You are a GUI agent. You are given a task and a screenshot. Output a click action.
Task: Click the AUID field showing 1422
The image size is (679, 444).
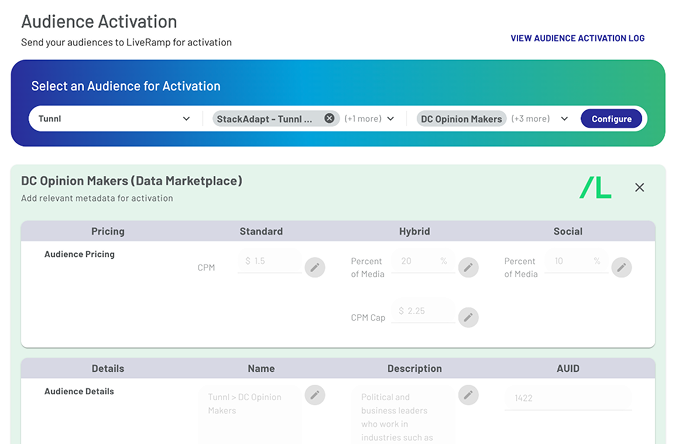(x=568, y=398)
